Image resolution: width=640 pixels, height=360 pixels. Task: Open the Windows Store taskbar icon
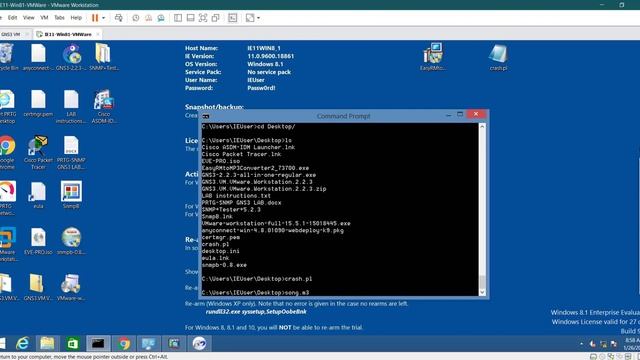72,344
